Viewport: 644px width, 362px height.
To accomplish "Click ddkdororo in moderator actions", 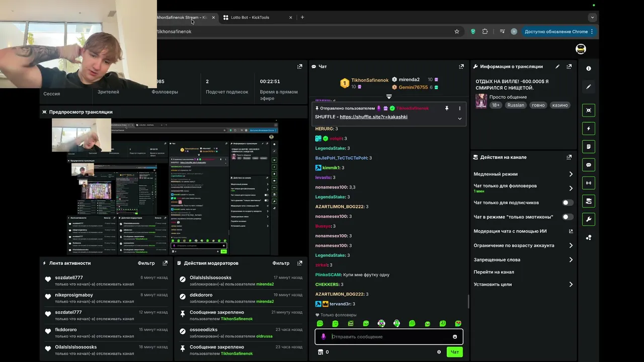I will click(201, 295).
